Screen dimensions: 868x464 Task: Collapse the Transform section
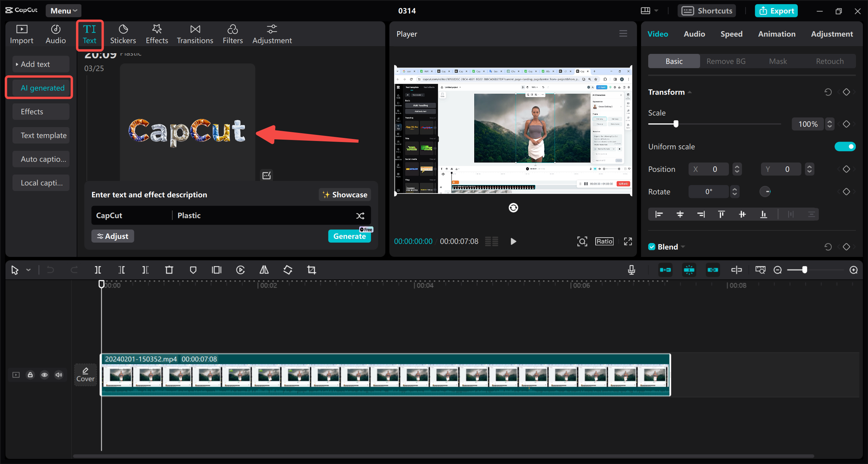[x=690, y=92]
